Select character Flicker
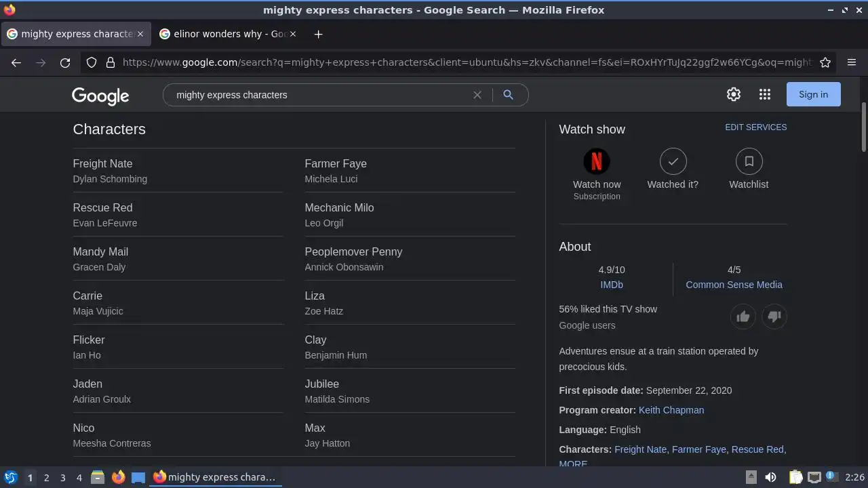This screenshot has height=488, width=868. (x=89, y=340)
